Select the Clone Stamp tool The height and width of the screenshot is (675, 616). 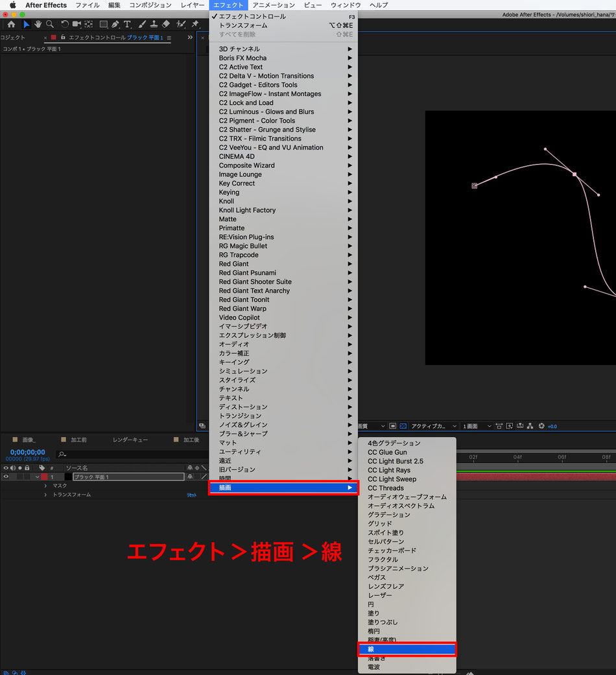[x=154, y=24]
